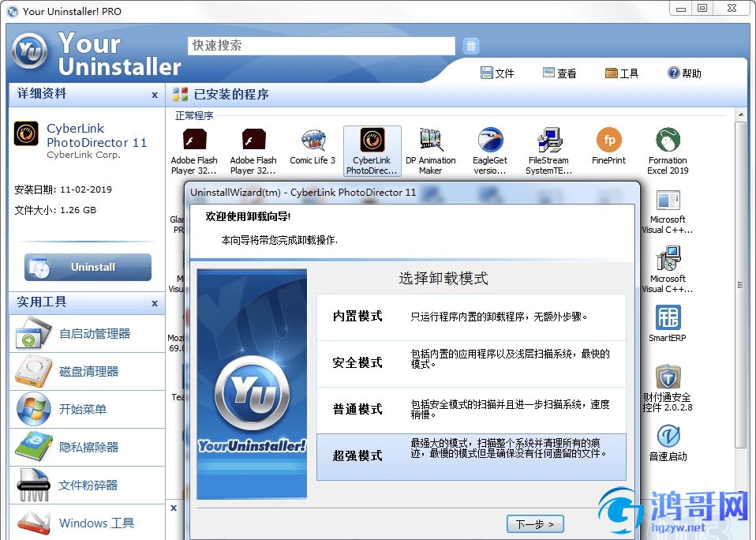756x540 pixels.
Task: Click the 快速搜索 search field
Action: 321,46
